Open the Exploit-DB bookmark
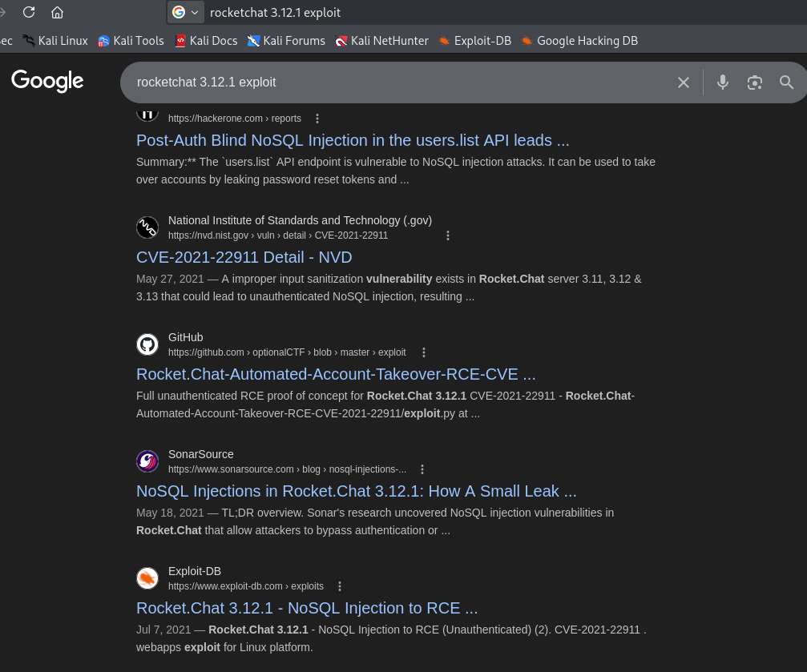The image size is (807, 672). pyautogui.click(x=474, y=40)
